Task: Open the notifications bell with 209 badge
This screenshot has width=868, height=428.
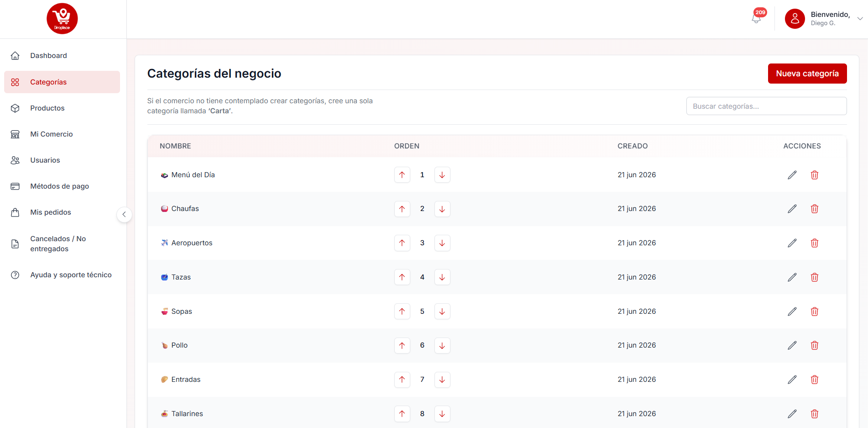Action: coord(757,18)
